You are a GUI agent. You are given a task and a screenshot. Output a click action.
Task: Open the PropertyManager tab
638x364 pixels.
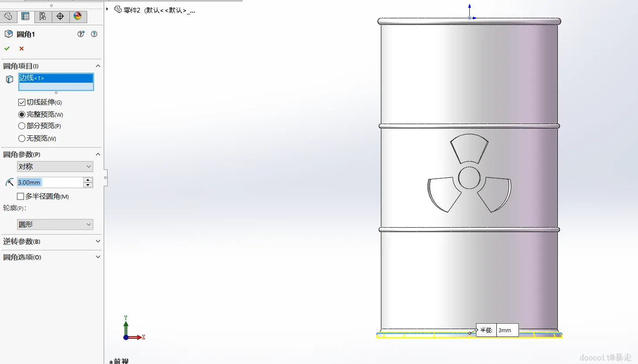[x=25, y=17]
